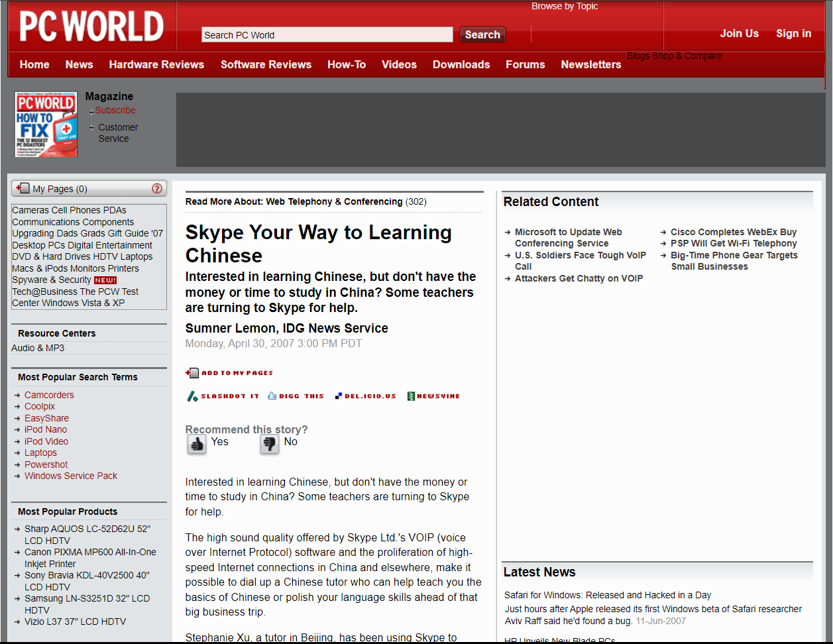The height and width of the screenshot is (644, 833).
Task: Click the Newsvine share icon
Action: [x=411, y=396]
